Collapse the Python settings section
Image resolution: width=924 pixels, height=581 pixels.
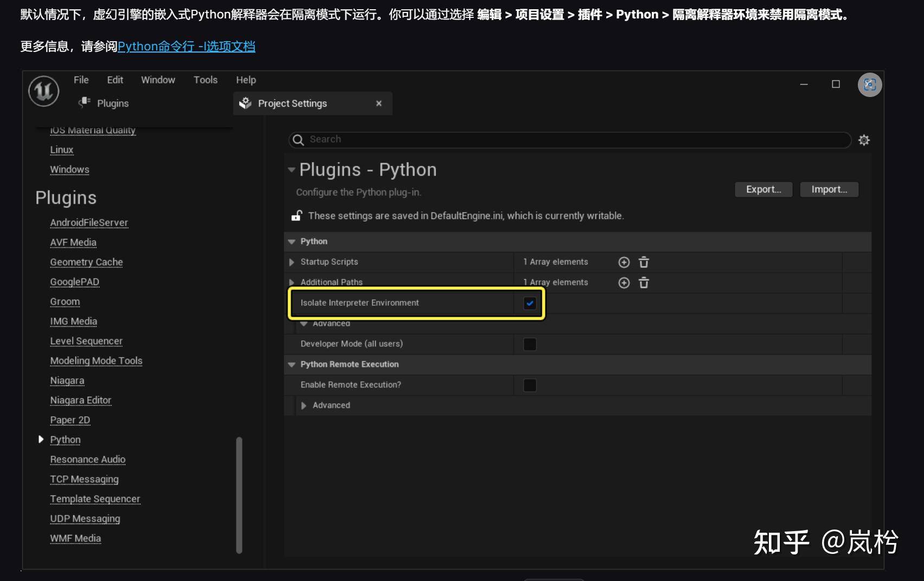coord(291,242)
